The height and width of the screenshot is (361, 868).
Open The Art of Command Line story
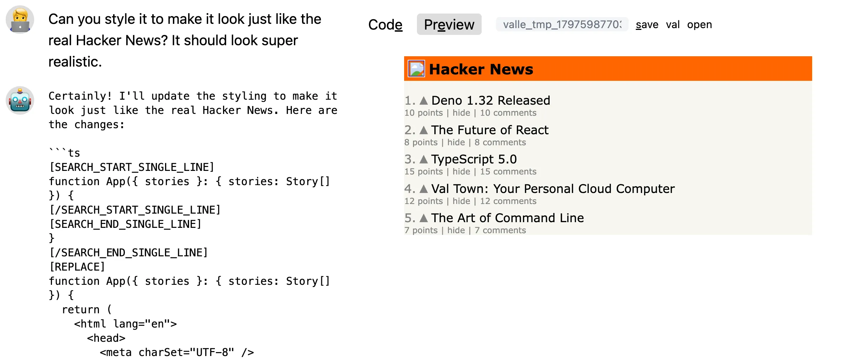[x=507, y=218]
